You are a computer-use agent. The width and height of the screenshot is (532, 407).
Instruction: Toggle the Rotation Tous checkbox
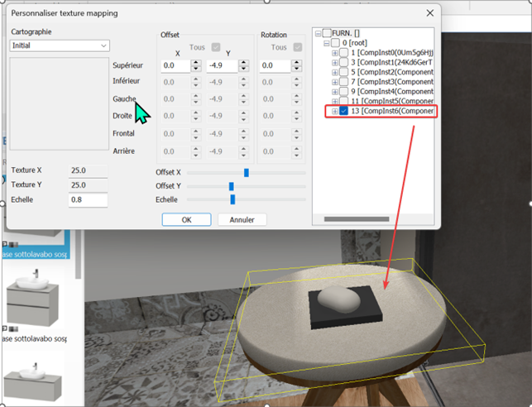point(298,47)
